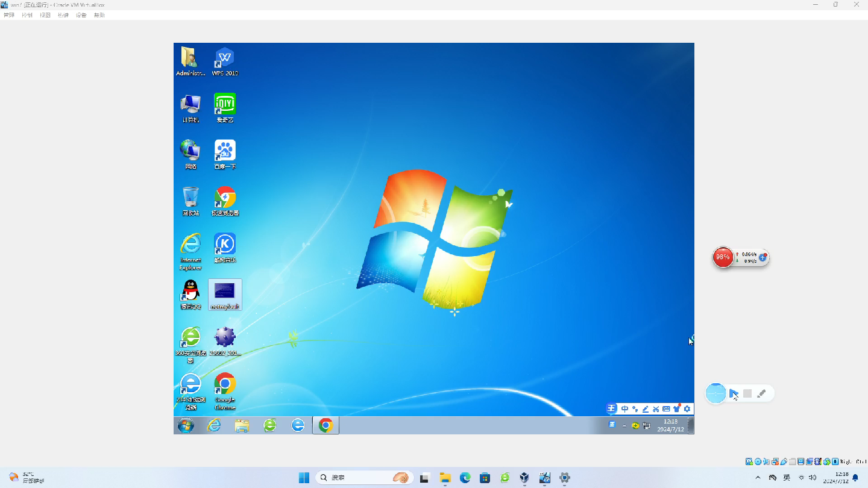The width and height of the screenshot is (868, 488).
Task: Click the scissors tool on IME toolbar
Action: pyautogui.click(x=656, y=409)
